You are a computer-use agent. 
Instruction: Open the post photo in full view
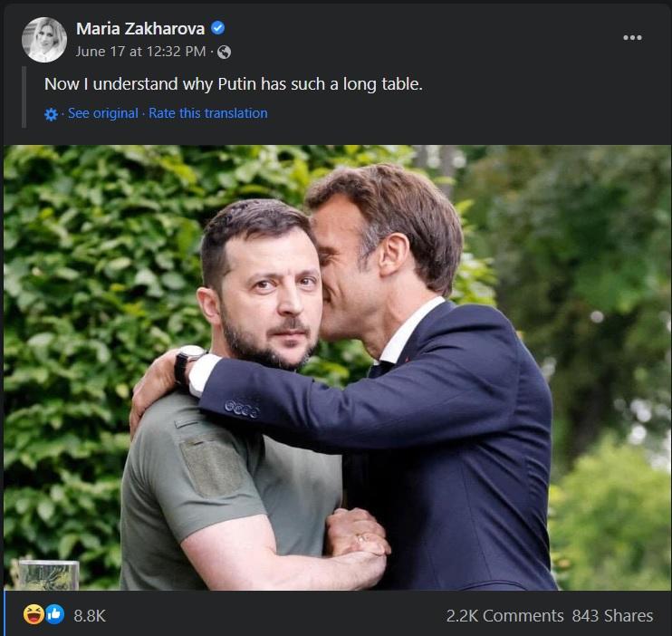[337, 367]
